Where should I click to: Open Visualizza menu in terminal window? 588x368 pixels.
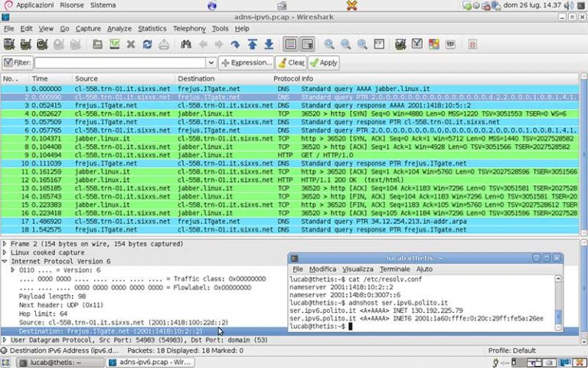click(x=358, y=269)
